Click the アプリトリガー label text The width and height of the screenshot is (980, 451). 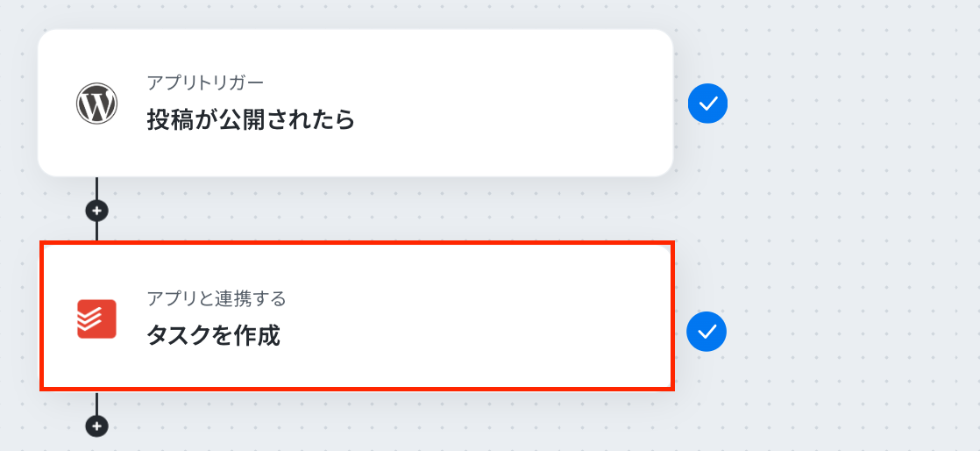pyautogui.click(x=205, y=82)
